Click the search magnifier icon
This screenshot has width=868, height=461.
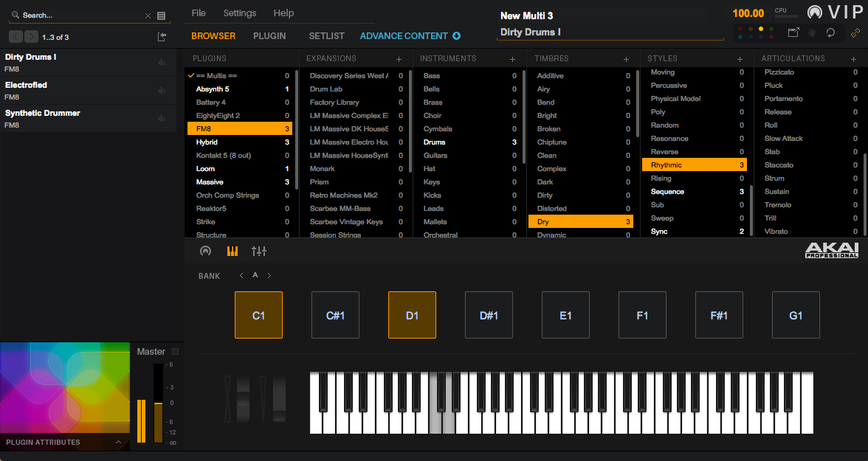click(x=15, y=15)
